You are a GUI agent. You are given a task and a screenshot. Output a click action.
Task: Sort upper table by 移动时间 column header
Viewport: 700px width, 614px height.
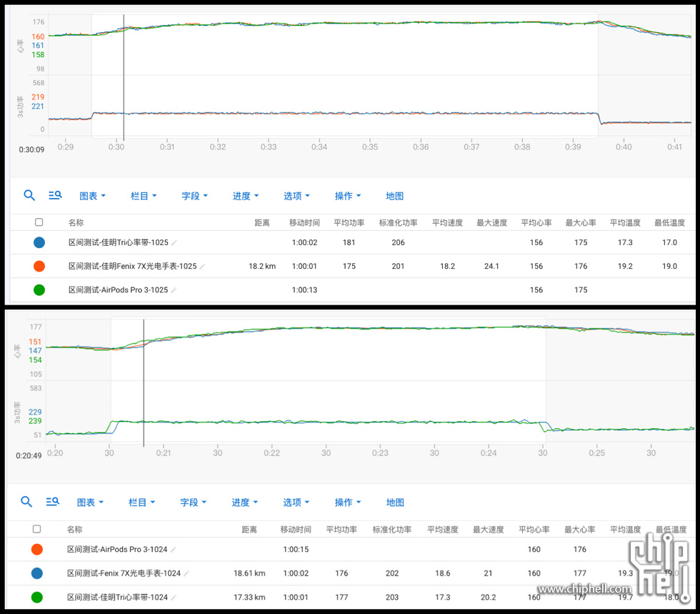304,222
